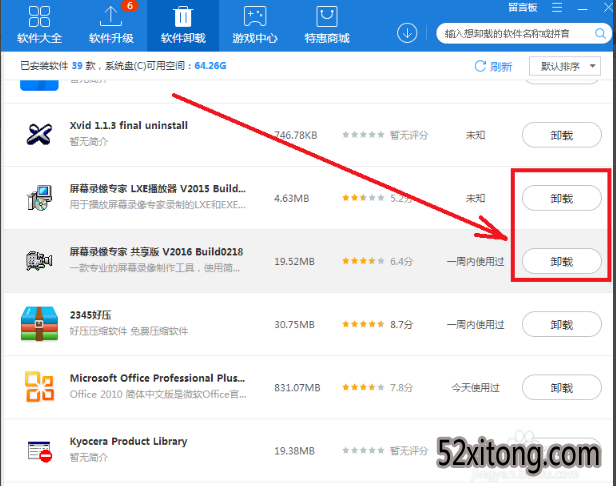Click the 30.75MB size value
The width and height of the screenshot is (616, 486).
(294, 325)
